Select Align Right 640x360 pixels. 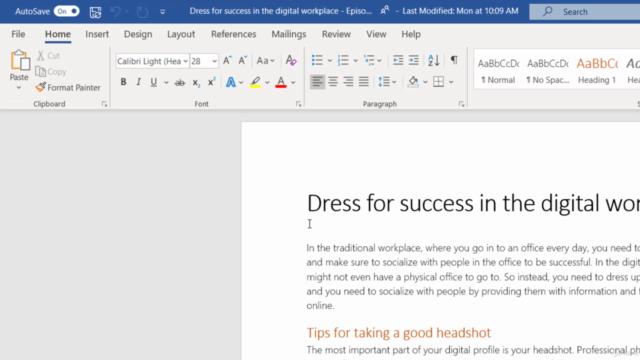(348, 82)
